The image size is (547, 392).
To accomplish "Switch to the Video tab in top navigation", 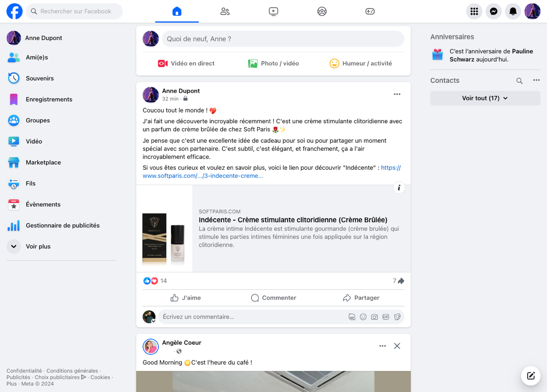I will pos(273,12).
